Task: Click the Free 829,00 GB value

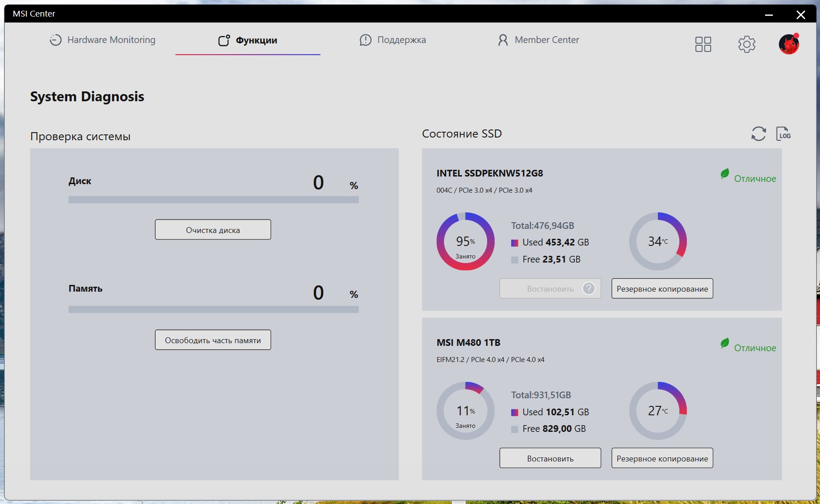Action: [554, 428]
